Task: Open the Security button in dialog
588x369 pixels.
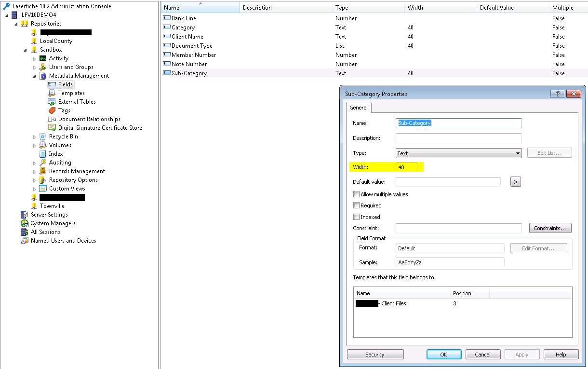Action: click(x=375, y=355)
